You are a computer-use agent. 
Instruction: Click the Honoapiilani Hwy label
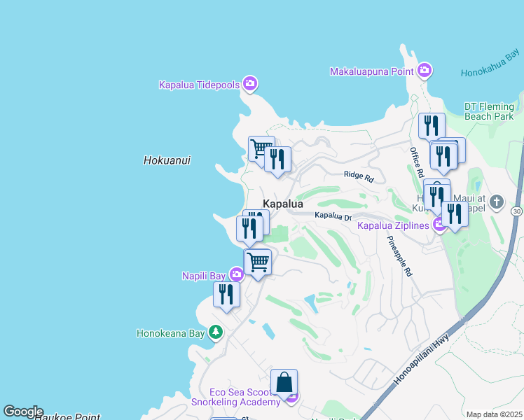click(x=421, y=360)
